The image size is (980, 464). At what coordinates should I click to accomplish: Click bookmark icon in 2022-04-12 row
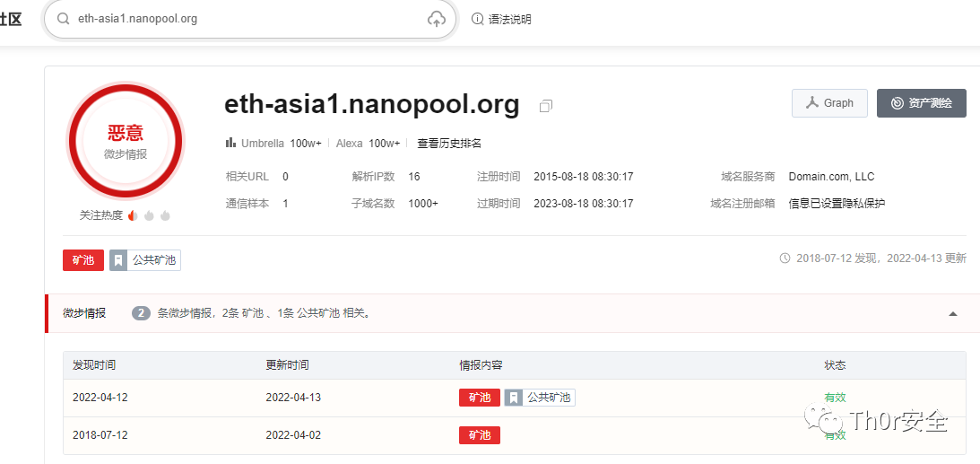coord(513,397)
